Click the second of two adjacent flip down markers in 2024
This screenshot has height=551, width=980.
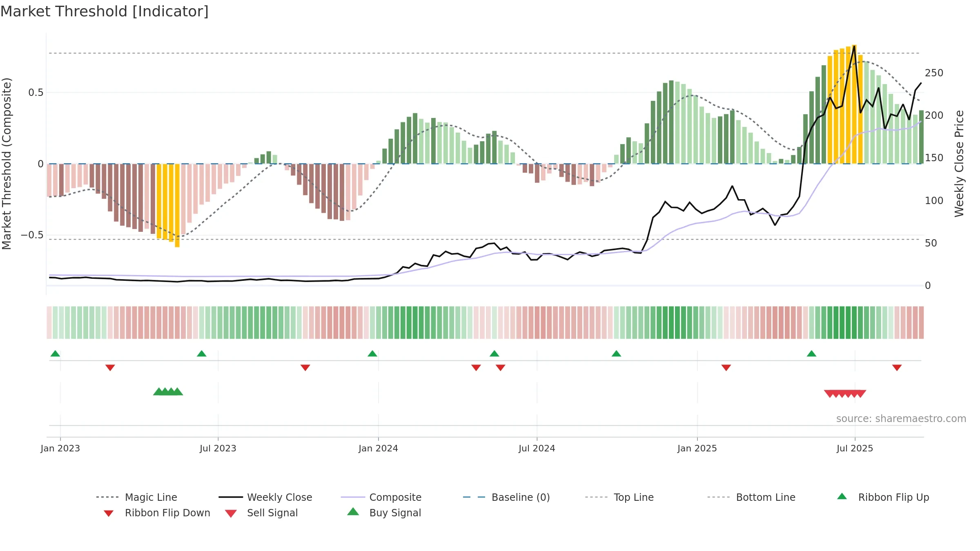500,368
